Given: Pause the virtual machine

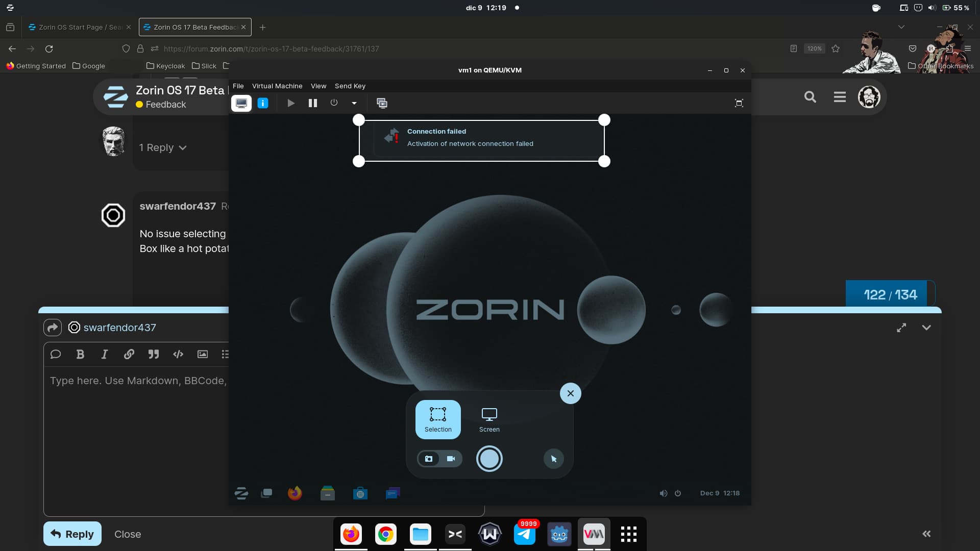Looking at the screenshot, I should pos(313,103).
